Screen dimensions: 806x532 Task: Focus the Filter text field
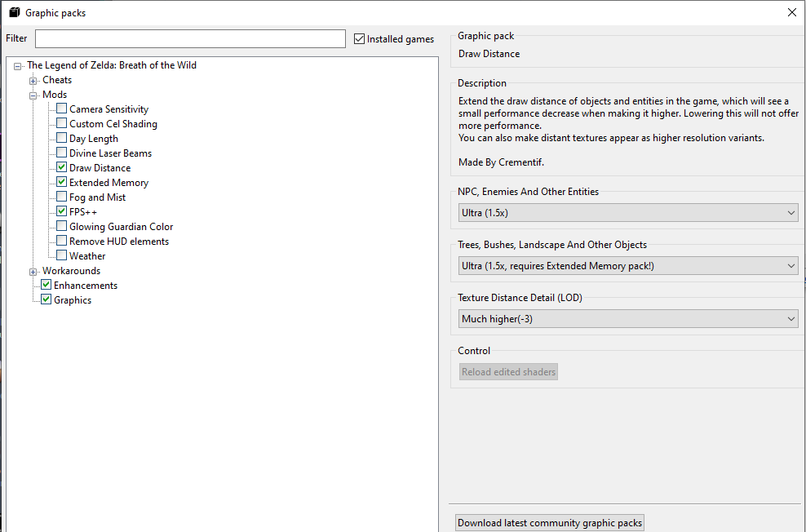point(190,38)
